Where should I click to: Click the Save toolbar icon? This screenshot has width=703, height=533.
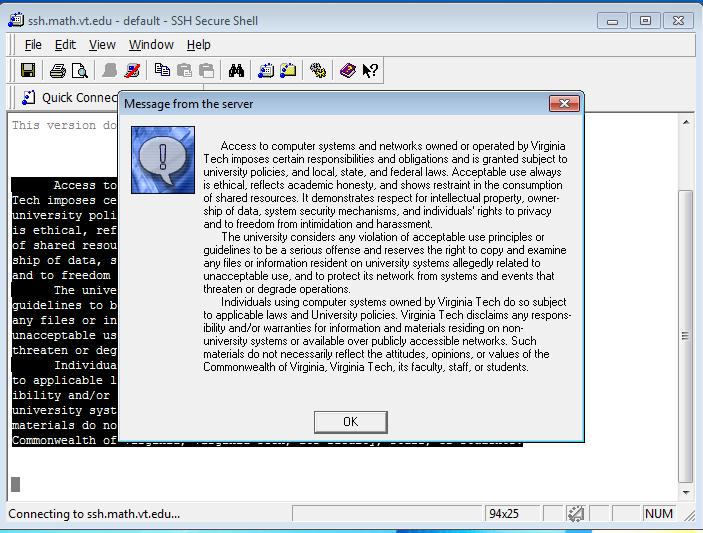tap(28, 71)
